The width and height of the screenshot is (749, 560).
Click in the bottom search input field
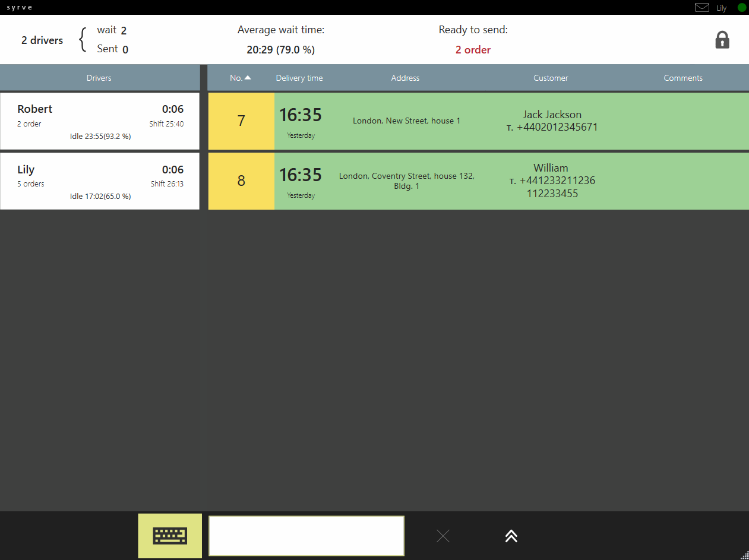[x=306, y=536]
